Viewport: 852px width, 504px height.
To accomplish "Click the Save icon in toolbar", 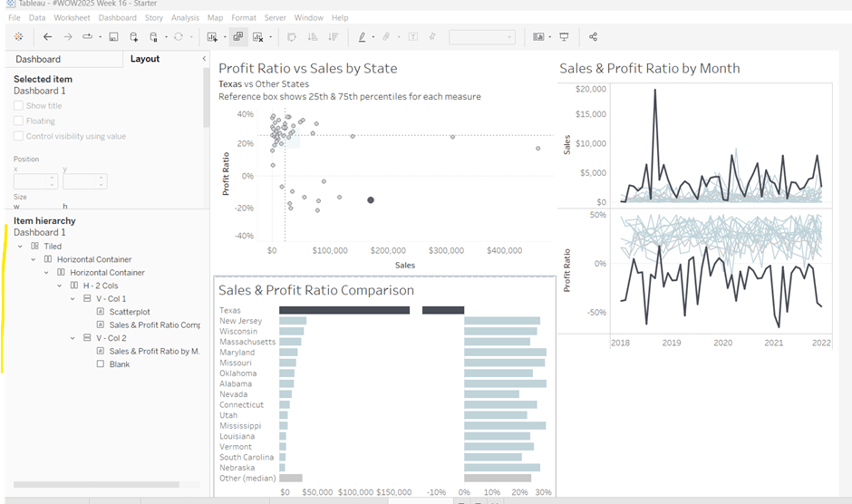I will (113, 37).
